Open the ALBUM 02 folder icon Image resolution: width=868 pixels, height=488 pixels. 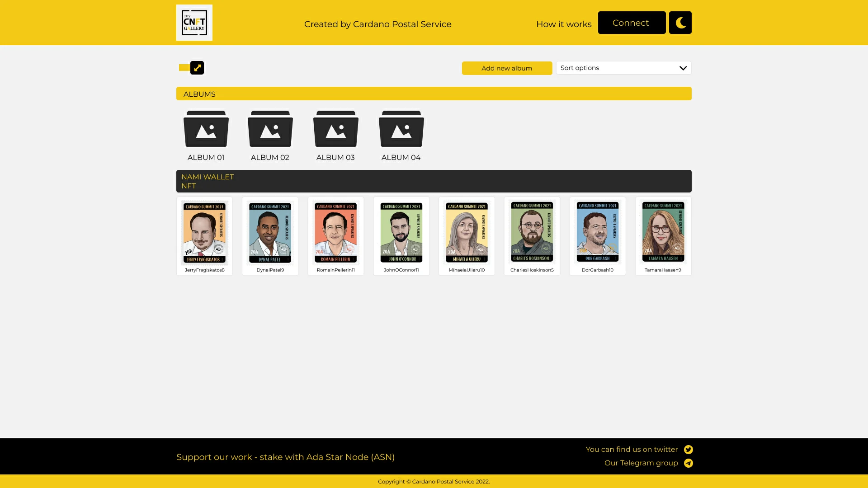[270, 129]
